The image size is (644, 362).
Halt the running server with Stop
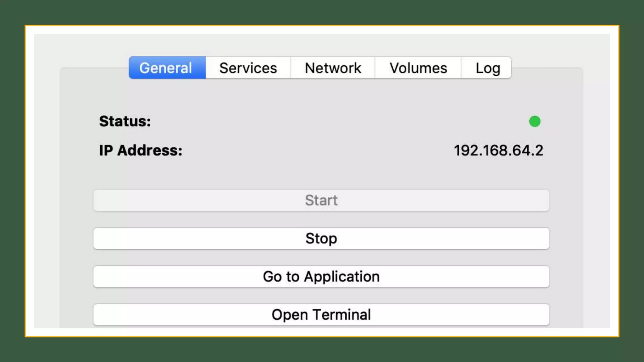[x=321, y=239]
